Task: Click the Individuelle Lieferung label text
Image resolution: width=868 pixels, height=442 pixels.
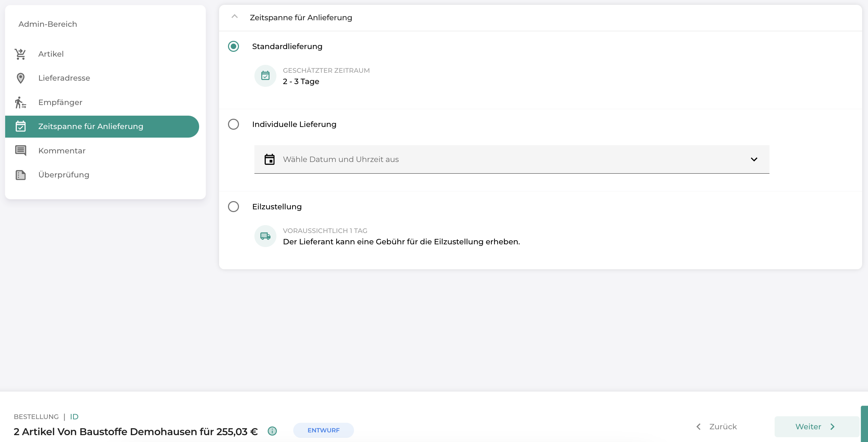Action: pyautogui.click(x=294, y=124)
